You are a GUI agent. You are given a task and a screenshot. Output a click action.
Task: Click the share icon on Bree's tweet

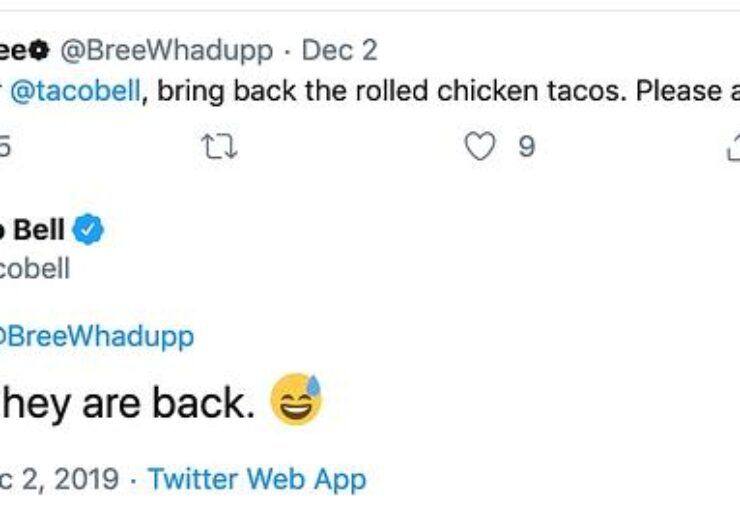731,148
